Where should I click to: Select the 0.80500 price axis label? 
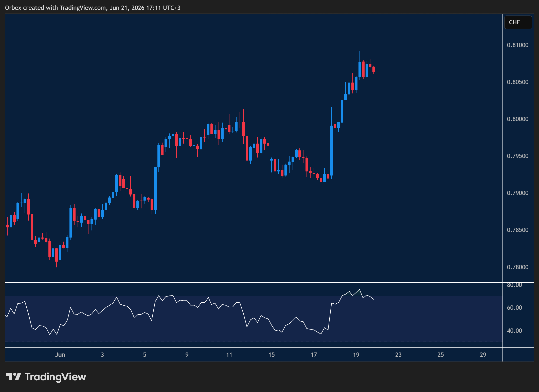tap(517, 82)
